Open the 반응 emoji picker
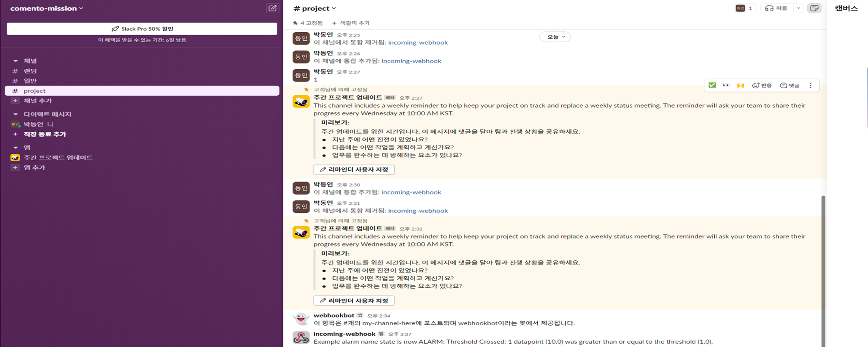This screenshot has height=347, width=868. pos(762,85)
